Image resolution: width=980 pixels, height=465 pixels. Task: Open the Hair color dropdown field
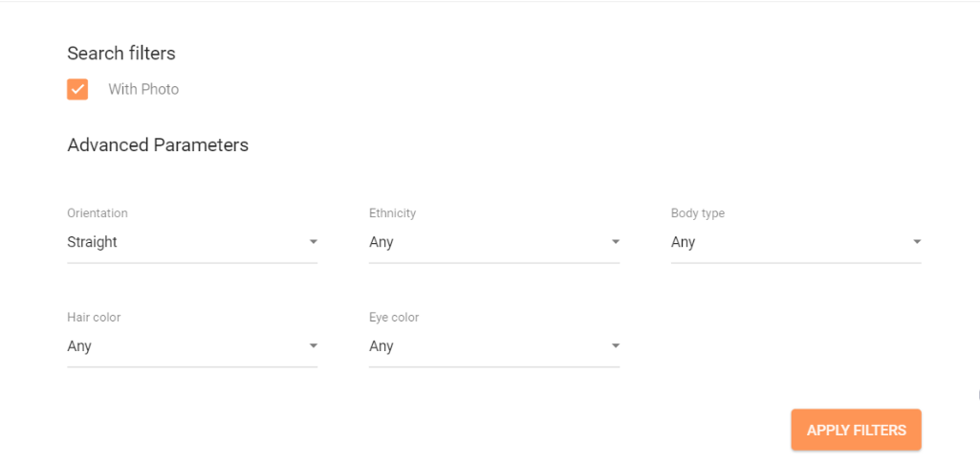click(182, 346)
